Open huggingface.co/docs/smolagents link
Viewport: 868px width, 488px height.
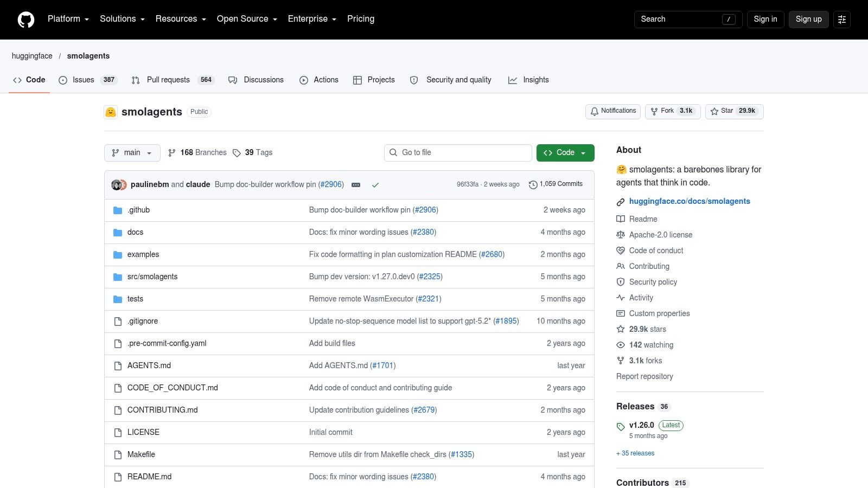[690, 201]
